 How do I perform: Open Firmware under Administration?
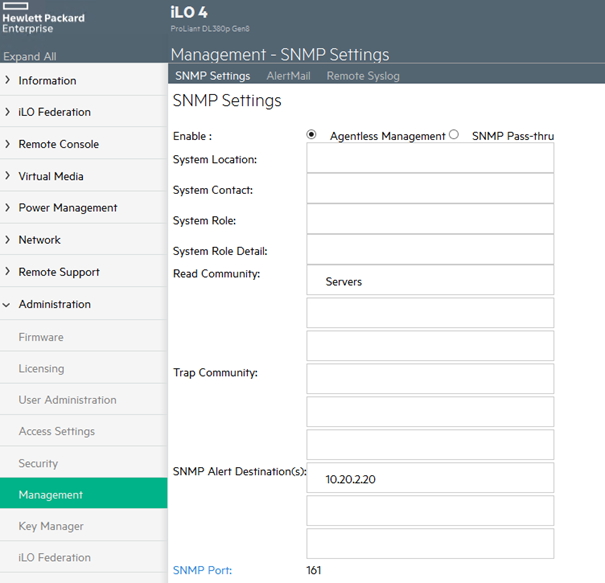tap(41, 337)
